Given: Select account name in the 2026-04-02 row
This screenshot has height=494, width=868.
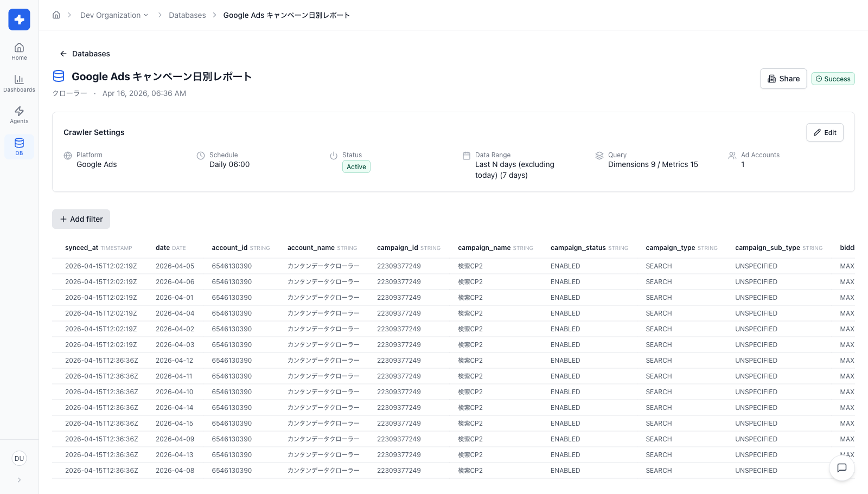Looking at the screenshot, I should click(323, 329).
